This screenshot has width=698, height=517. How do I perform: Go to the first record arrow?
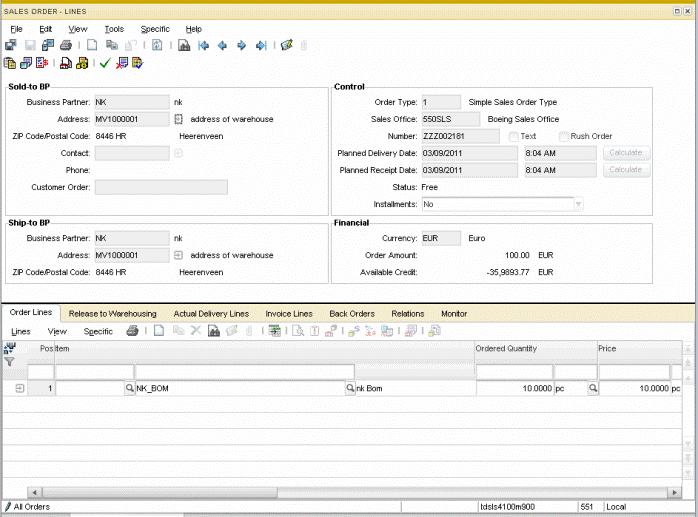click(204, 46)
